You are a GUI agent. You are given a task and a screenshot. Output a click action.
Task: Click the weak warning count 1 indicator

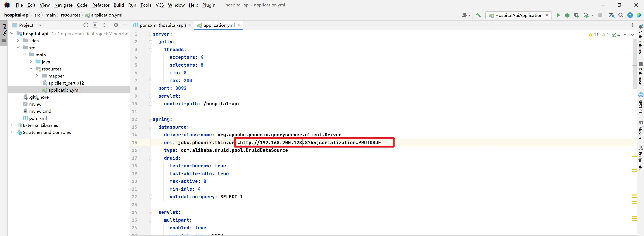click(x=605, y=35)
